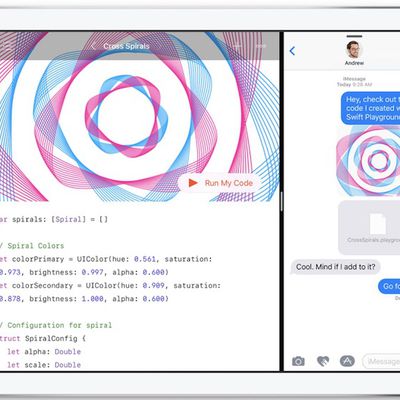Focus the iMessage text field

coord(381,361)
